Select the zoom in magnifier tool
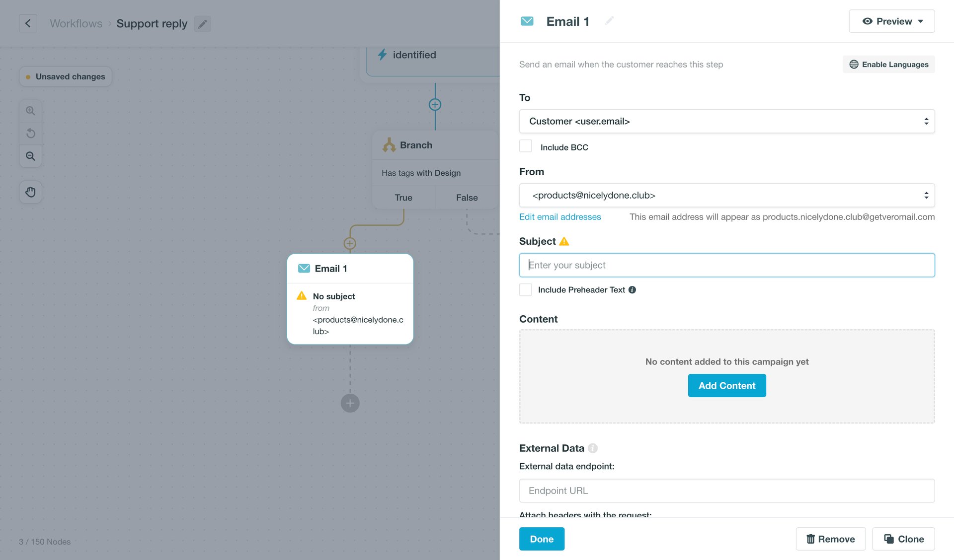 [30, 110]
